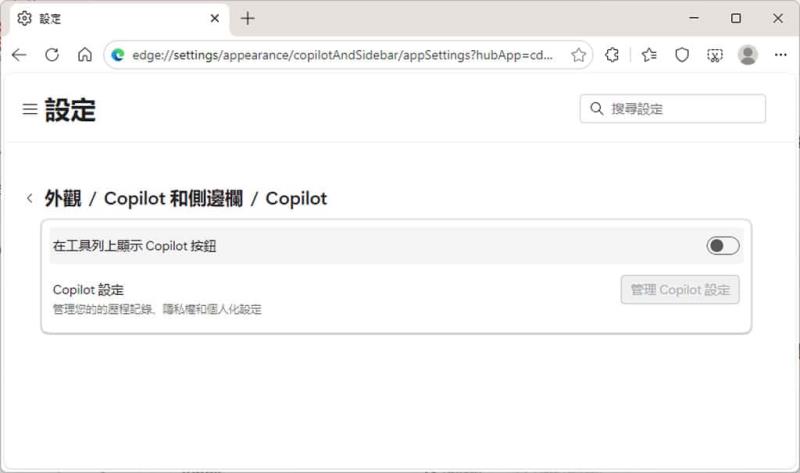Click the Edge logo in address bar
The image size is (800, 473).
coord(118,55)
